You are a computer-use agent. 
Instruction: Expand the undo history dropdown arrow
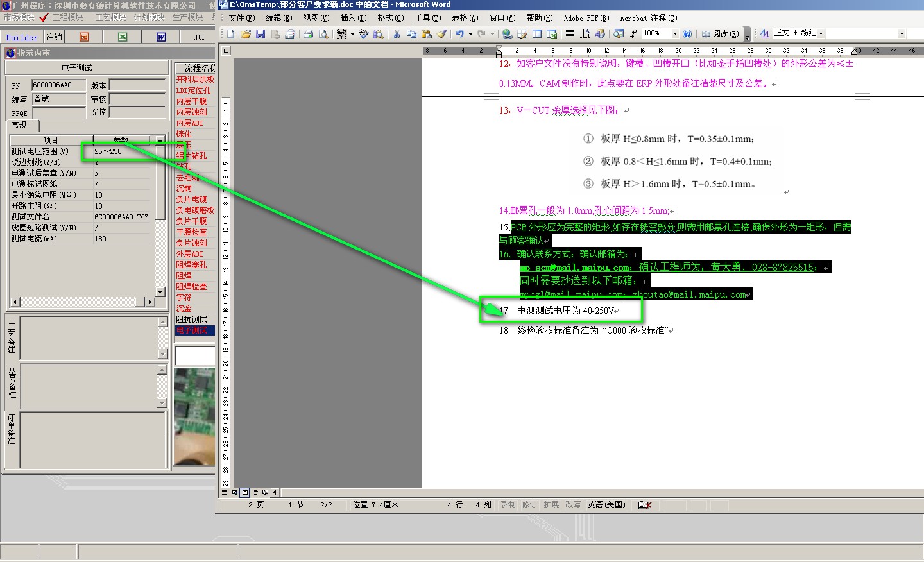pos(470,34)
